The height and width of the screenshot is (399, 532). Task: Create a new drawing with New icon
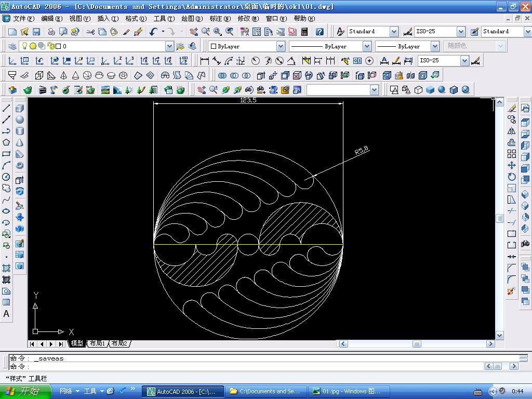12,32
